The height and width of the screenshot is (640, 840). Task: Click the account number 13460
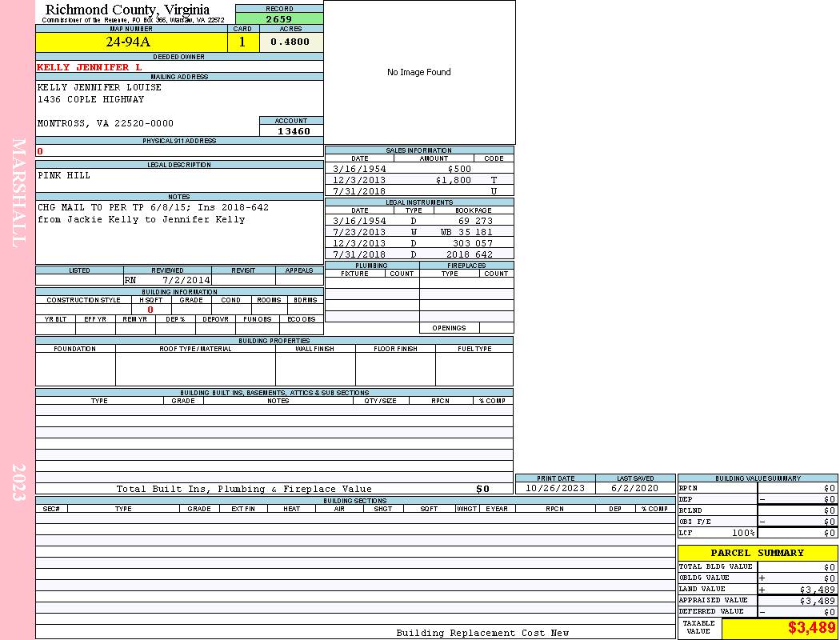point(293,131)
